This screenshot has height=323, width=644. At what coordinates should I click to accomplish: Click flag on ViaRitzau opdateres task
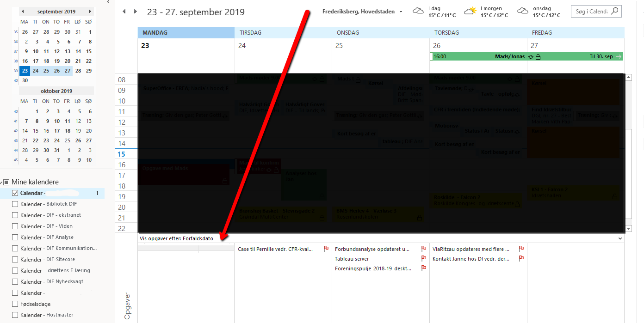point(521,249)
